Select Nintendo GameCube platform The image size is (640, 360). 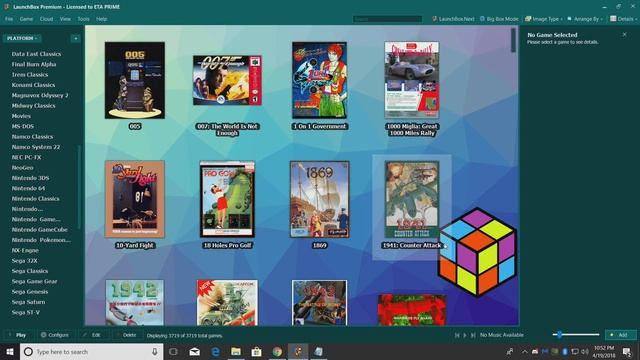[40, 230]
